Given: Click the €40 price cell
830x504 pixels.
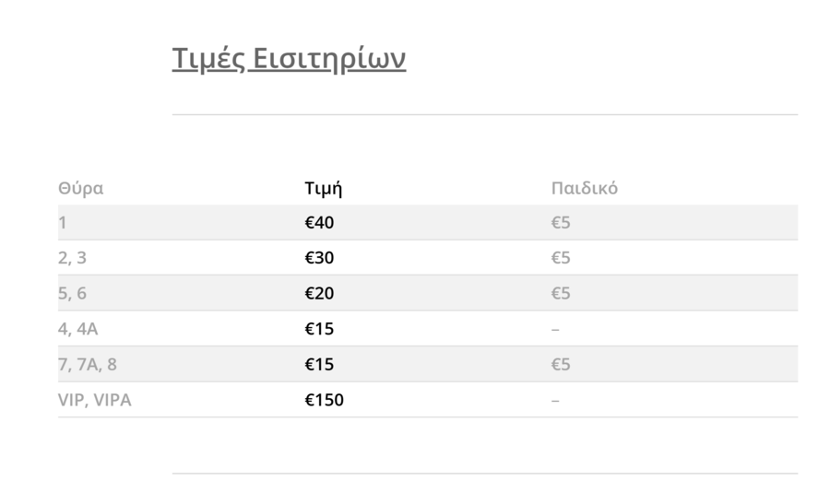Looking at the screenshot, I should point(319,223).
